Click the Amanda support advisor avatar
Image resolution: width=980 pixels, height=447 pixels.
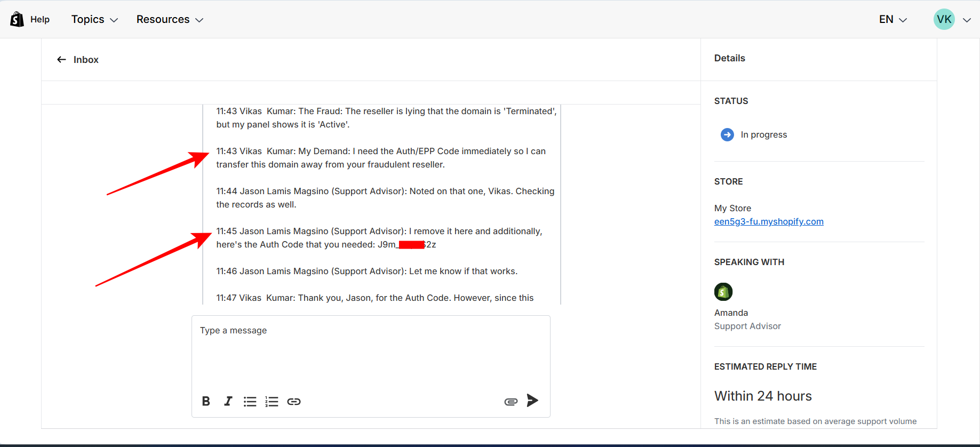[723, 292]
